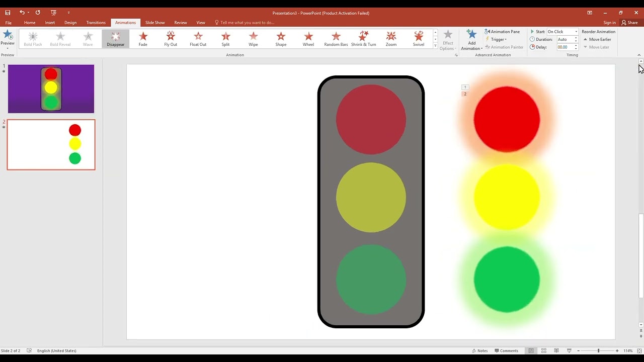Click Start From Beginning quick access icon
The image size is (644, 362).
coord(54,13)
